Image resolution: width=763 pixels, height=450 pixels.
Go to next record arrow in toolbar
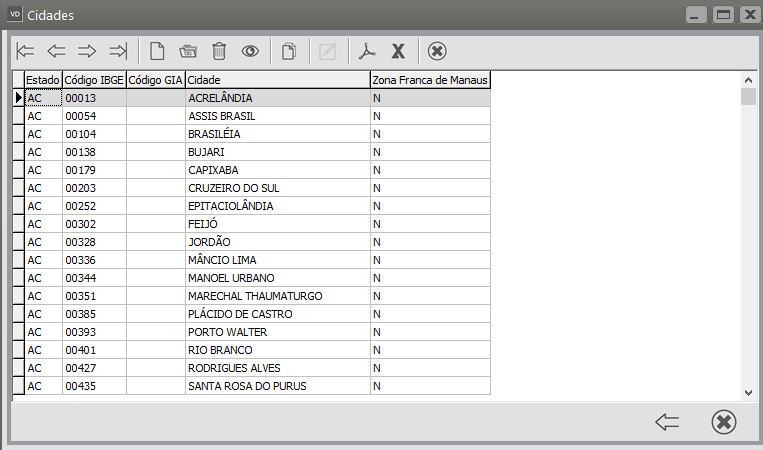tap(87, 51)
